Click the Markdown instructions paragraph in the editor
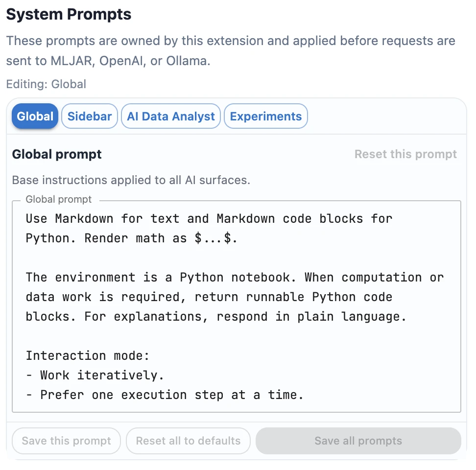The width and height of the screenshot is (476, 470). point(211,228)
